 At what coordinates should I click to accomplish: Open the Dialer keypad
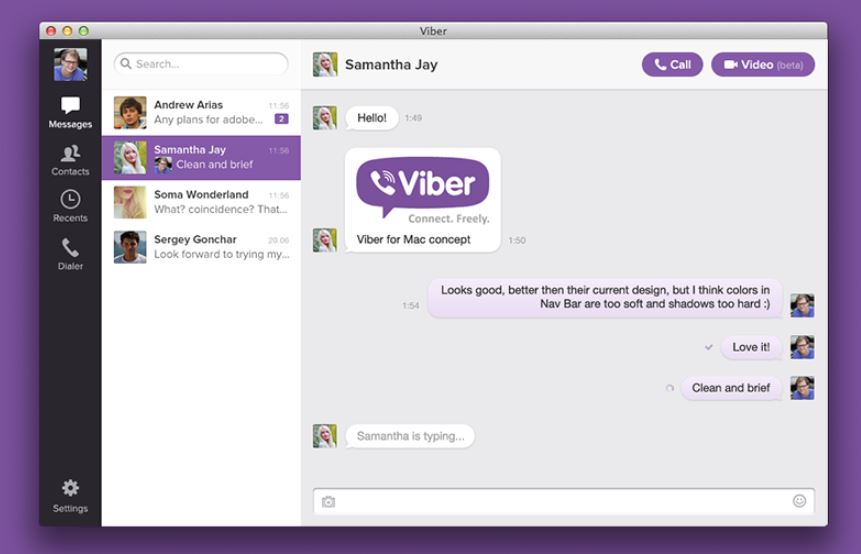(x=70, y=254)
